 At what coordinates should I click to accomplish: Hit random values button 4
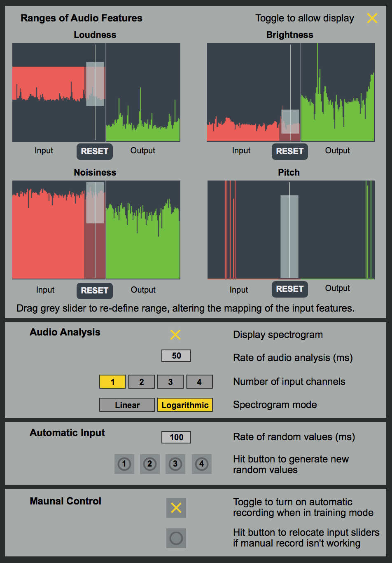point(202,464)
